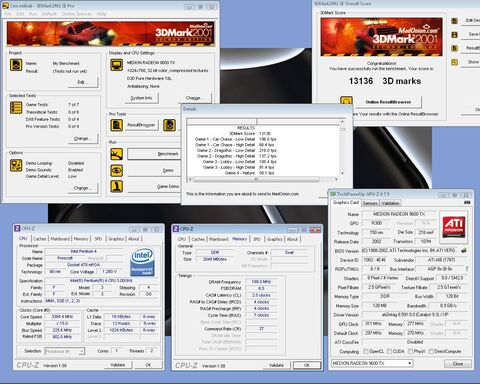Click the Demo eye icon
480x384 pixels.
(x=116, y=170)
